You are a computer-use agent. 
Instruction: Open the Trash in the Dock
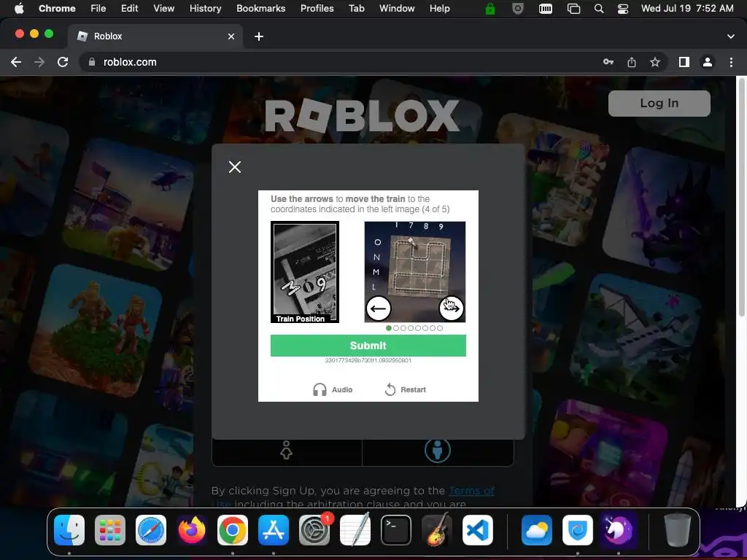[x=677, y=529]
